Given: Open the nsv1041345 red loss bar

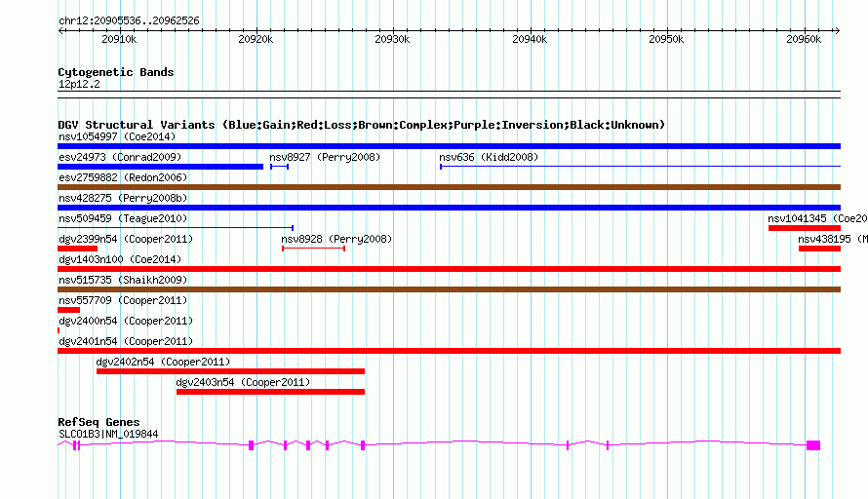Looking at the screenshot, I should [805, 228].
